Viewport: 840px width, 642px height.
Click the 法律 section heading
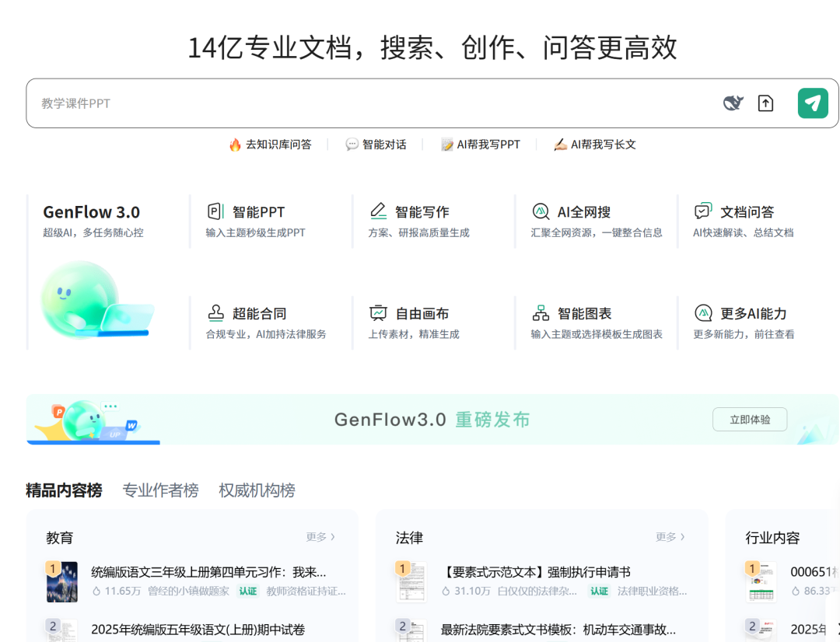(x=409, y=538)
